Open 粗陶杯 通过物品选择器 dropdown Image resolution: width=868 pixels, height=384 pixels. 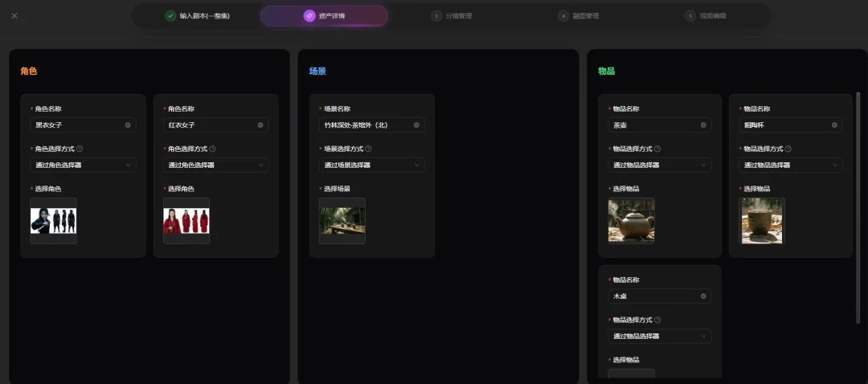791,165
